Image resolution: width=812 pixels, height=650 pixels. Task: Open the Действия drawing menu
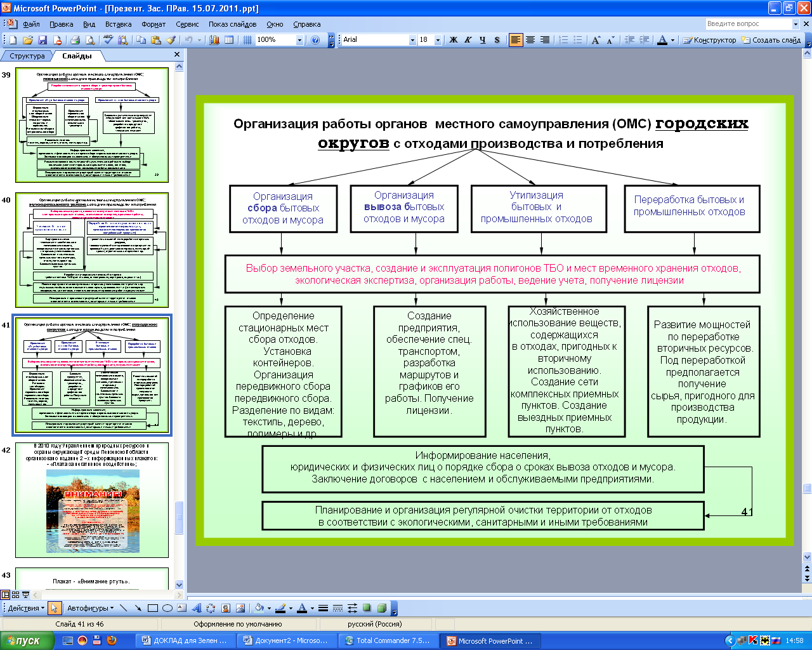[26, 608]
